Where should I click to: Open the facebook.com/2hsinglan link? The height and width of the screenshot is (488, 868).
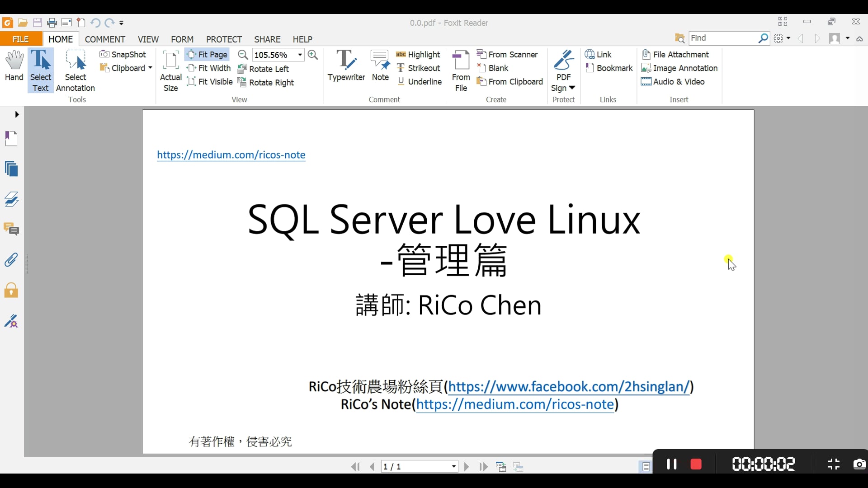click(x=569, y=387)
